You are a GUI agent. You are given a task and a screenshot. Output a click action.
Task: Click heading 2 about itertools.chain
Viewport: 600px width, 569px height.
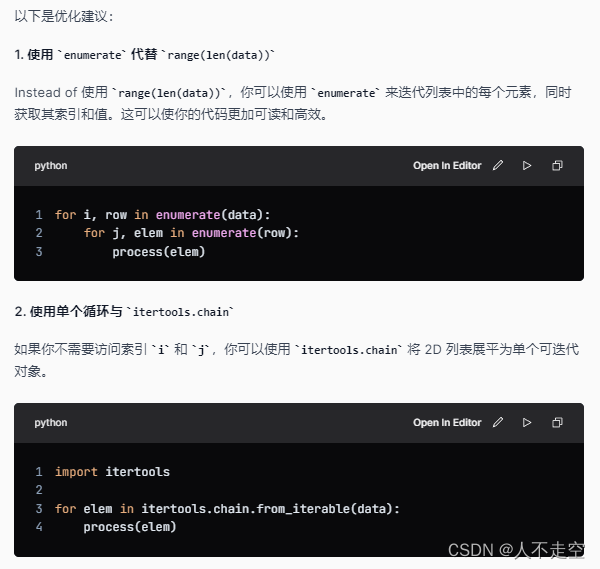(x=124, y=311)
